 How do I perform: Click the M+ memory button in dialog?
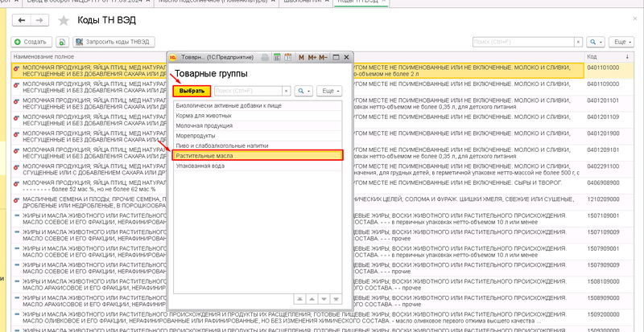click(x=312, y=57)
